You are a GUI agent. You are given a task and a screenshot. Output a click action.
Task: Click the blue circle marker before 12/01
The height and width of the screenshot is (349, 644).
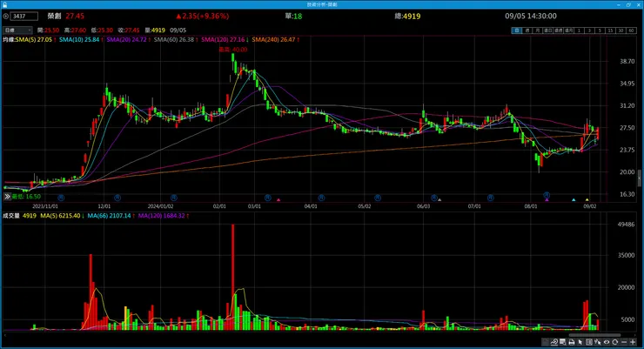pyautogui.click(x=61, y=198)
